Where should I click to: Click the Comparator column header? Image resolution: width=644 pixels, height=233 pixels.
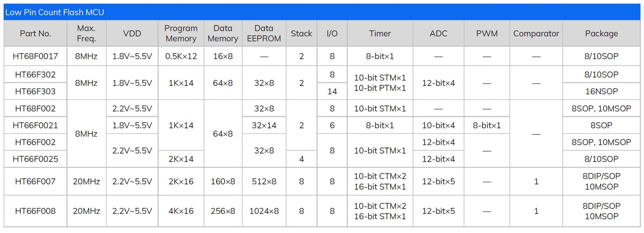pos(536,34)
